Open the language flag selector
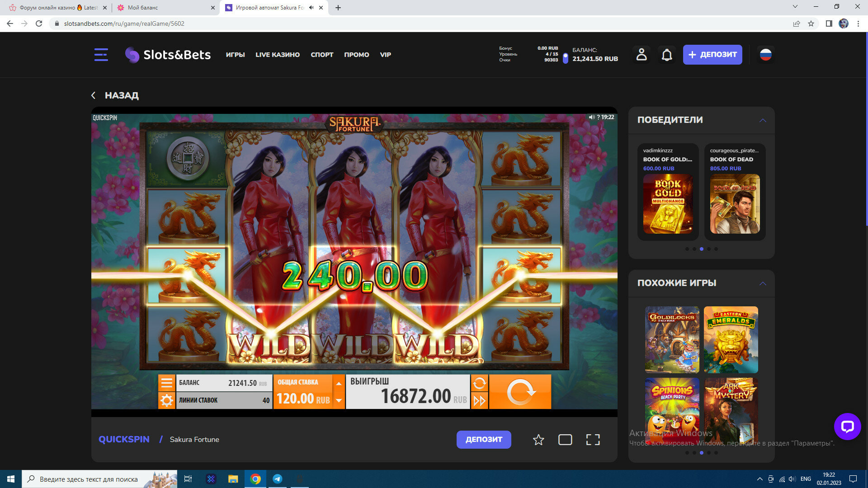The height and width of the screenshot is (488, 868). (x=765, y=55)
